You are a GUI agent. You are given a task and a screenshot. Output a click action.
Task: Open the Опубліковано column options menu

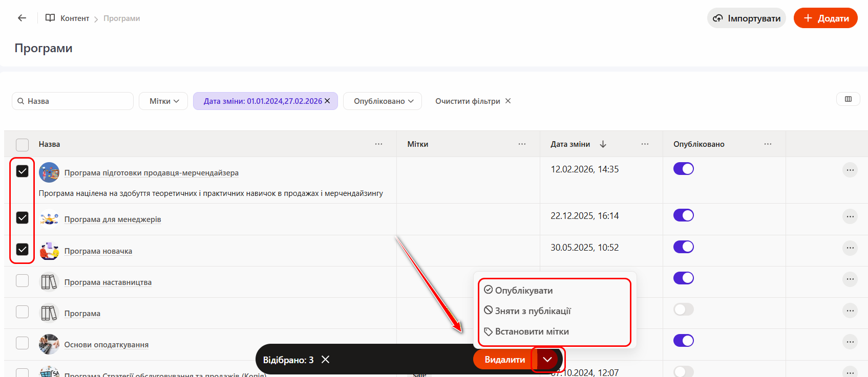[768, 144]
